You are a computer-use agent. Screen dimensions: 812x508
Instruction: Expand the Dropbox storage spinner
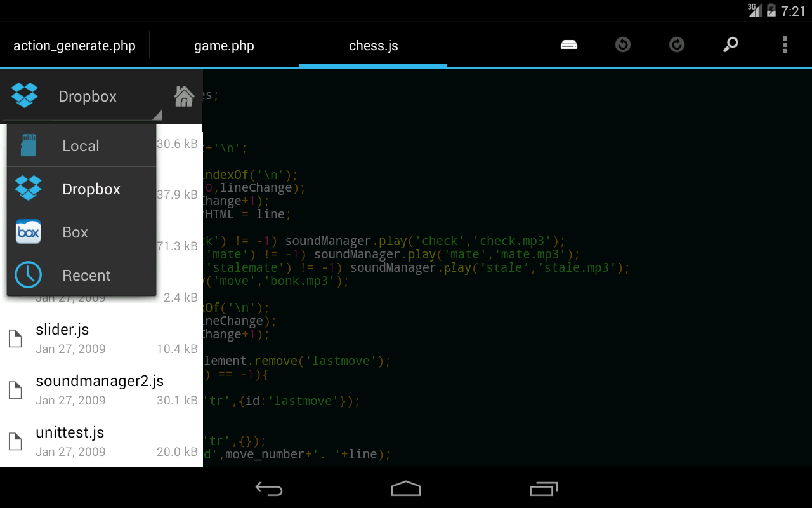(82, 96)
